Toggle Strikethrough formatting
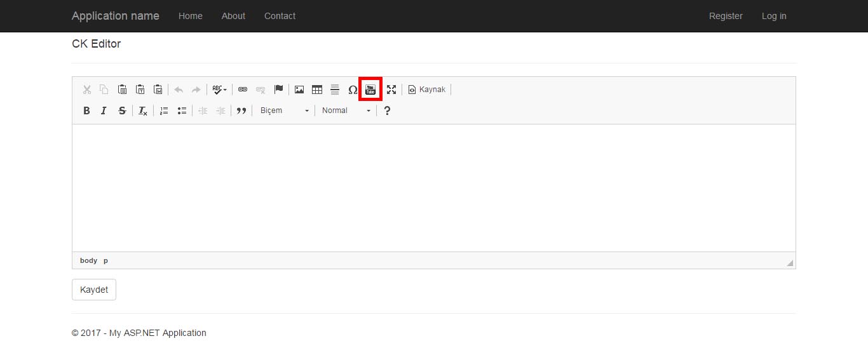This screenshot has width=868, height=362. click(x=122, y=111)
